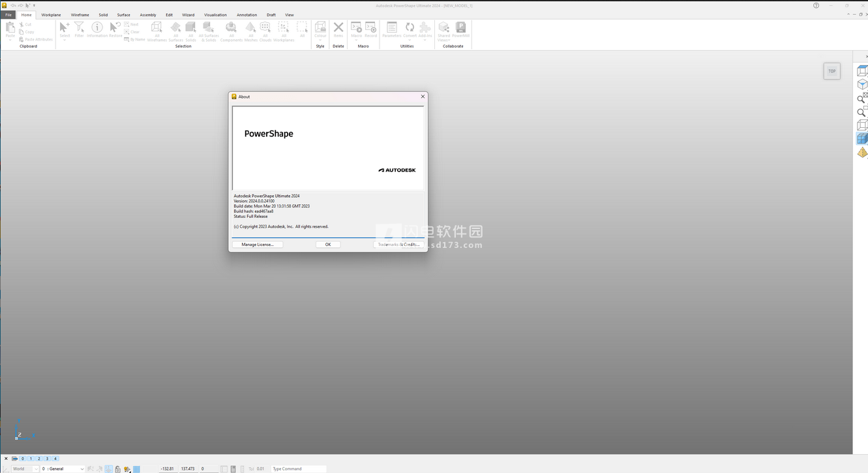Viewport: 868px width, 473px height.
Task: Click Paste Attributes in Clipboard group
Action: click(36, 40)
